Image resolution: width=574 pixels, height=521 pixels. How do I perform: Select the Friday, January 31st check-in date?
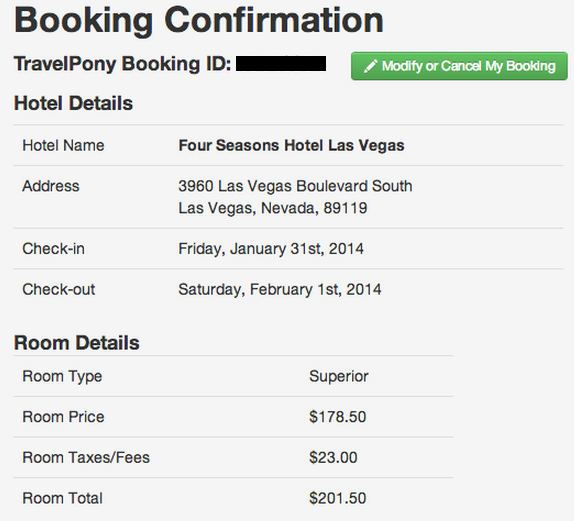(271, 249)
